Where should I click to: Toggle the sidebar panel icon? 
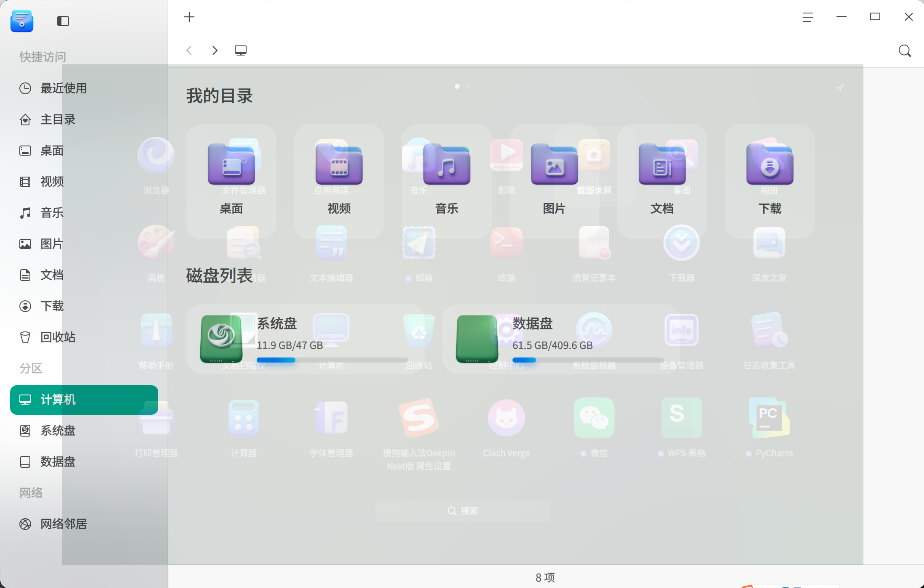point(63,21)
